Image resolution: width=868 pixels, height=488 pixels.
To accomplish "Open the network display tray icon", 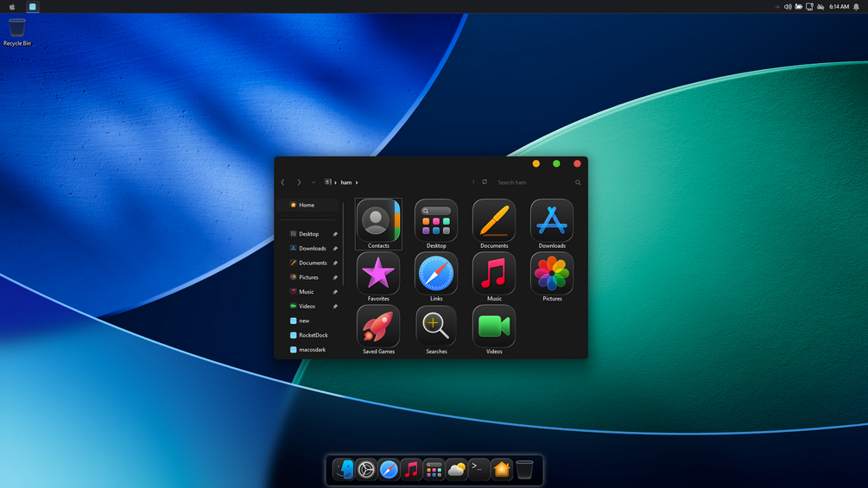I will tap(809, 7).
